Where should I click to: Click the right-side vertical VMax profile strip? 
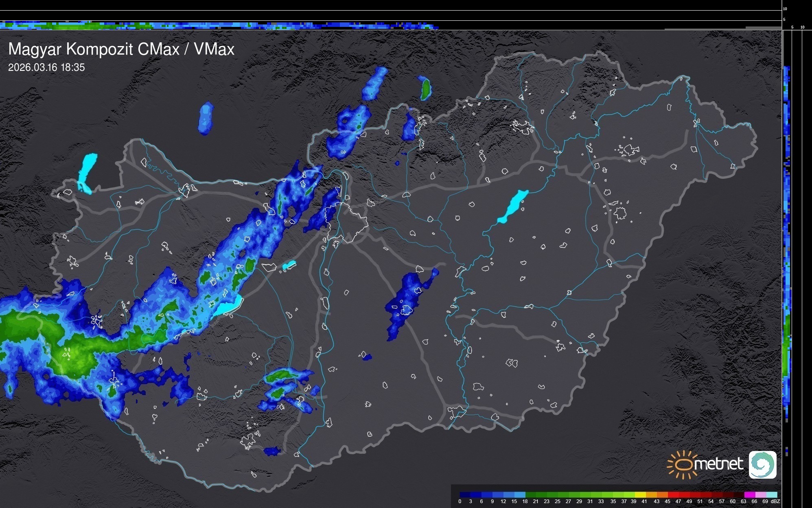(x=787, y=244)
